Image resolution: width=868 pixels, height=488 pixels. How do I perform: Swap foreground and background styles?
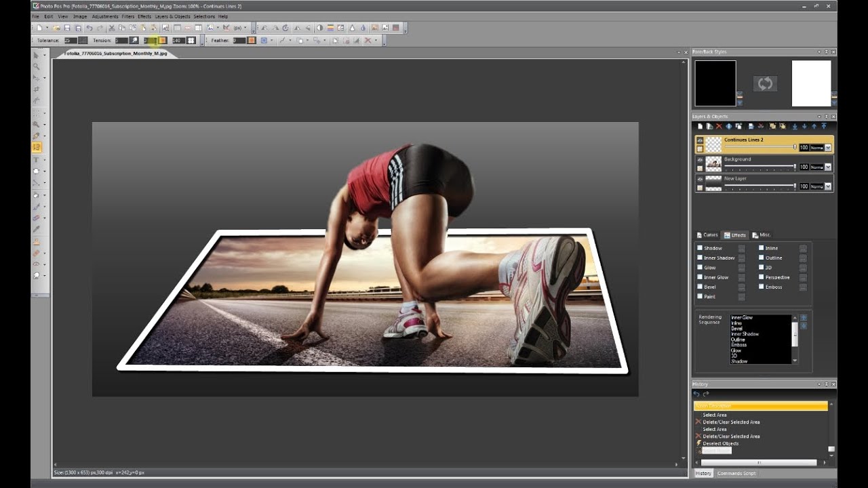coord(765,83)
